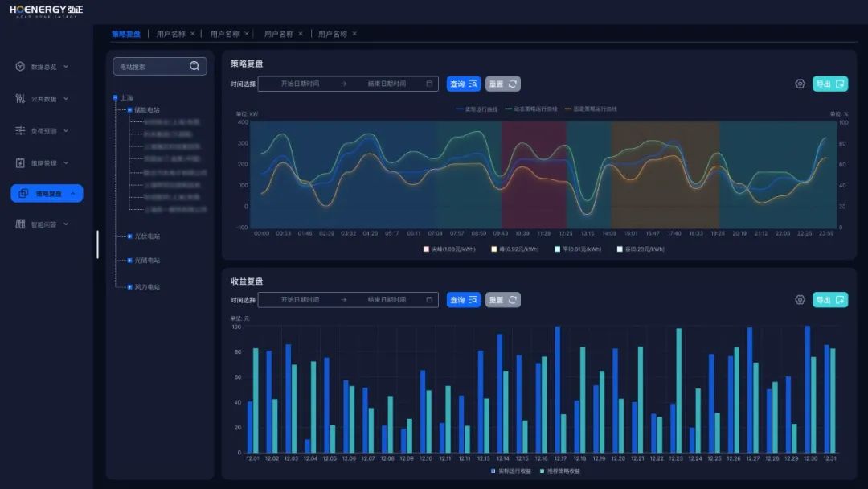Click 开始日期时间 field in 收益复盘
868x489 pixels.
point(300,300)
